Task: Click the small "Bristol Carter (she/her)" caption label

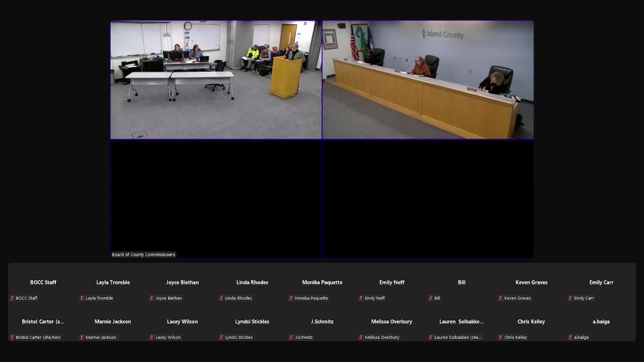Action: pyautogui.click(x=38, y=337)
